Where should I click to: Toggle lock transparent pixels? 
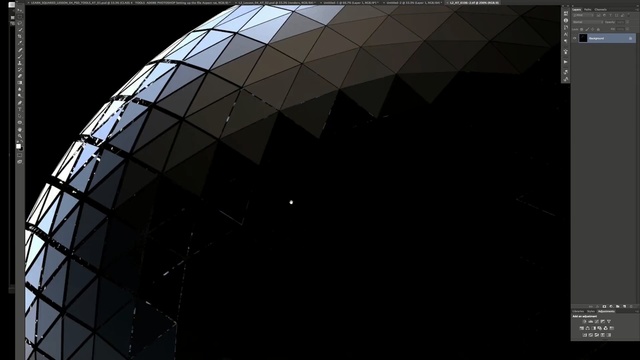tap(582, 29)
